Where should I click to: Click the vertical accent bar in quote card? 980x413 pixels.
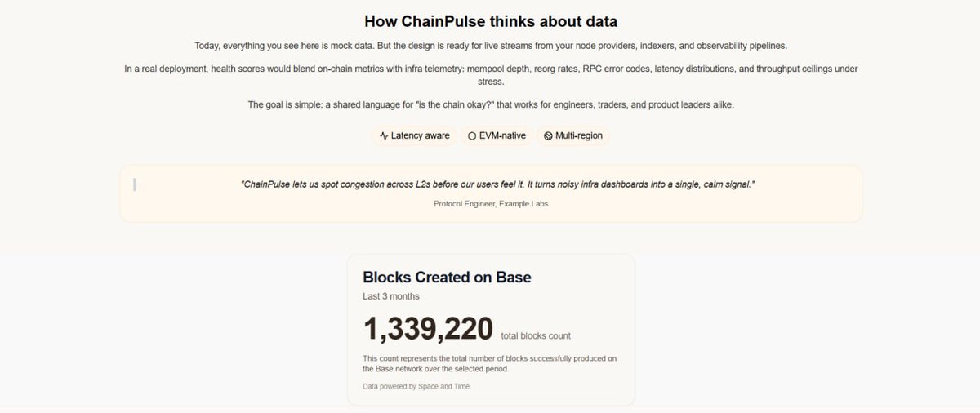[x=134, y=184]
